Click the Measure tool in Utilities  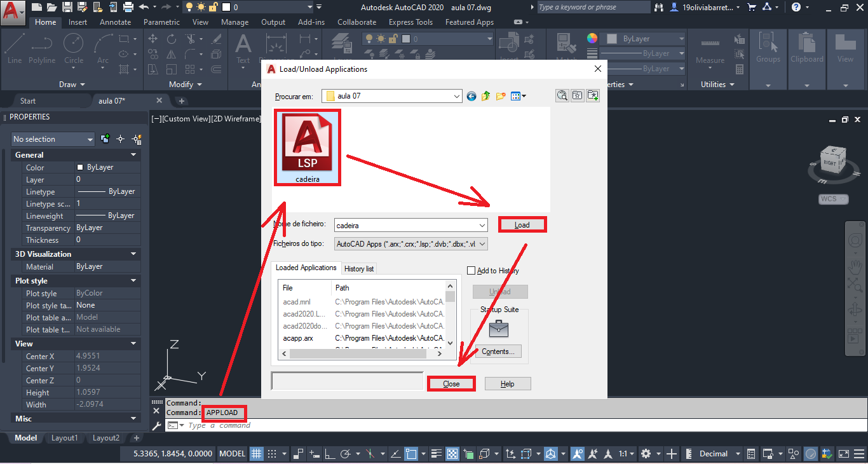pos(710,50)
